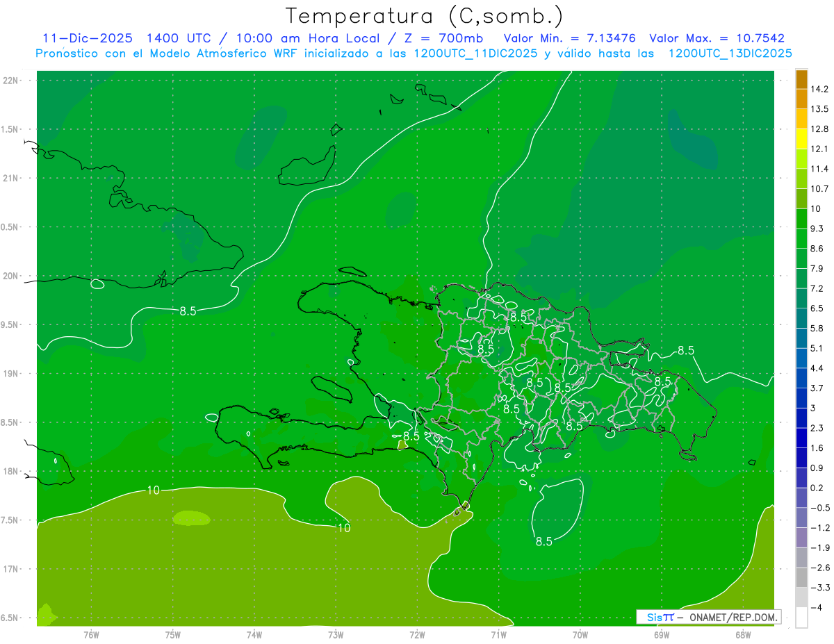The width and height of the screenshot is (834, 644).
Task: Click the gray legend swatch between -3.3 and -2.6
Action: (801, 577)
